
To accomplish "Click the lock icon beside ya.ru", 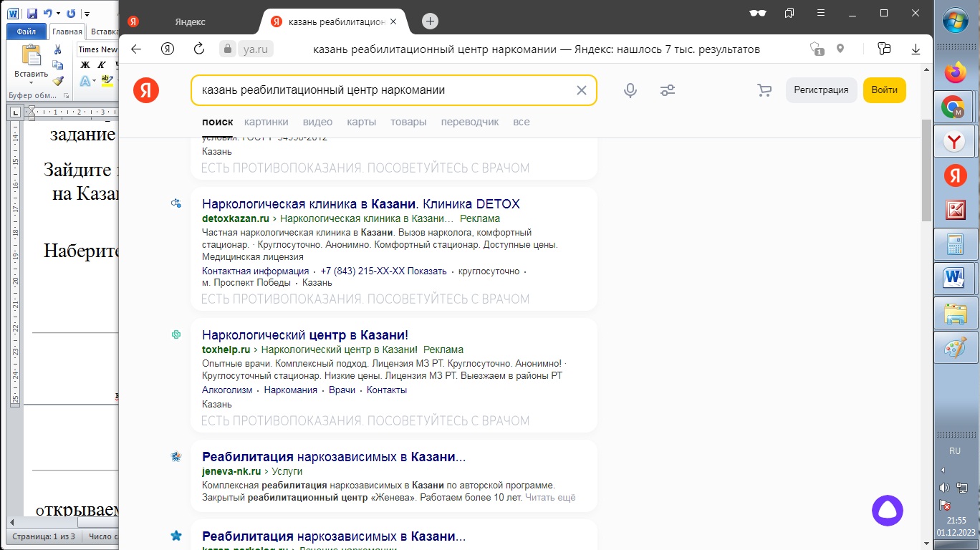I will click(x=228, y=49).
